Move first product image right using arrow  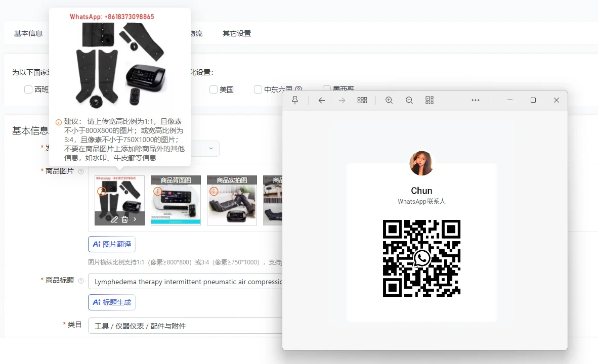pos(135,219)
